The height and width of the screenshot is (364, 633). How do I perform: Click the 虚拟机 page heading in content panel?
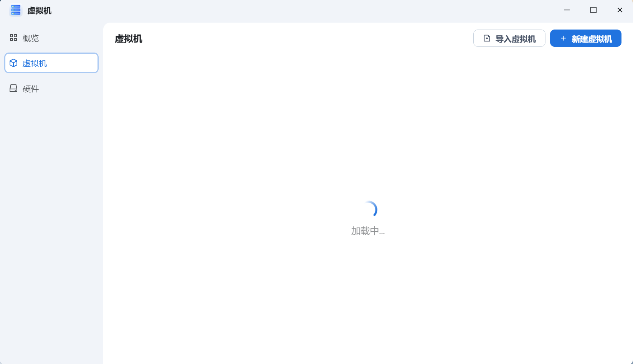[129, 39]
